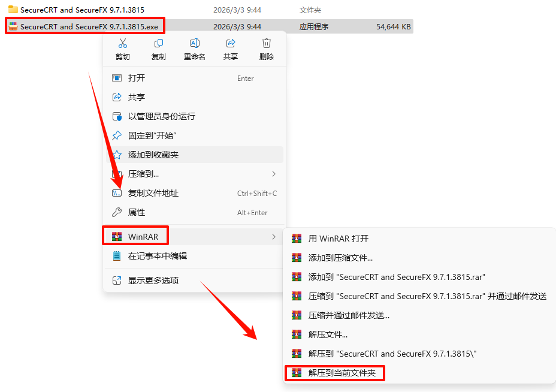
Task: Select 固定到"开始" menu entry
Action: 194,135
